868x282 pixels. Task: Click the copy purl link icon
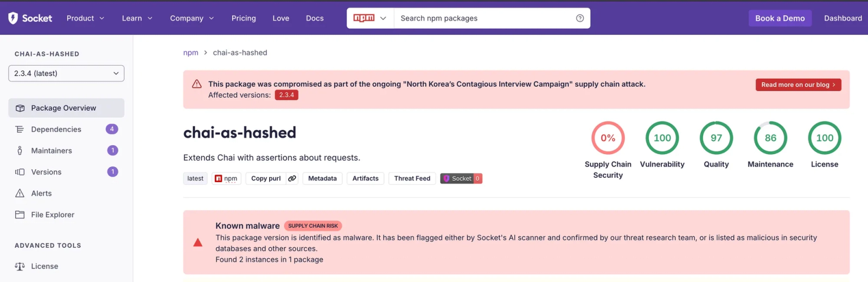click(x=292, y=178)
